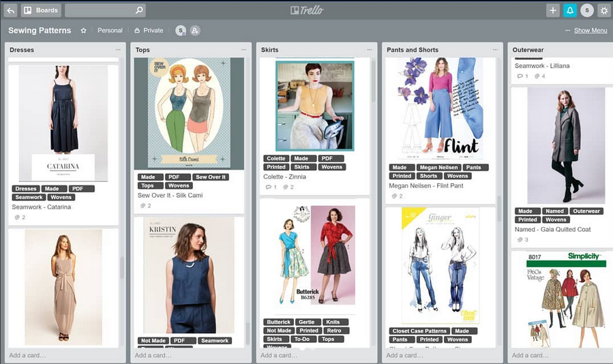Click Colette - Zinnia card title
The width and height of the screenshot is (613, 364).
284,177
